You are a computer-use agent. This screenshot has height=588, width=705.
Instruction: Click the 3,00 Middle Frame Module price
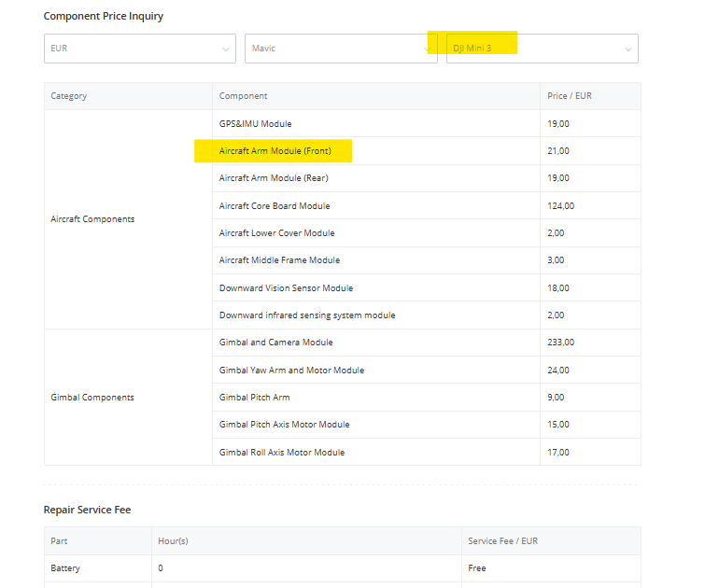pyautogui.click(x=556, y=259)
